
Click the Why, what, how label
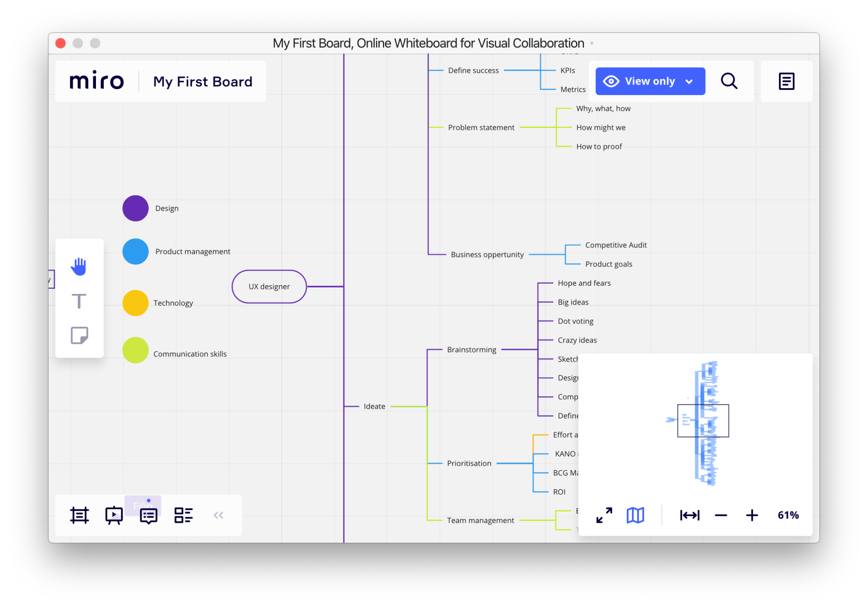click(x=603, y=109)
